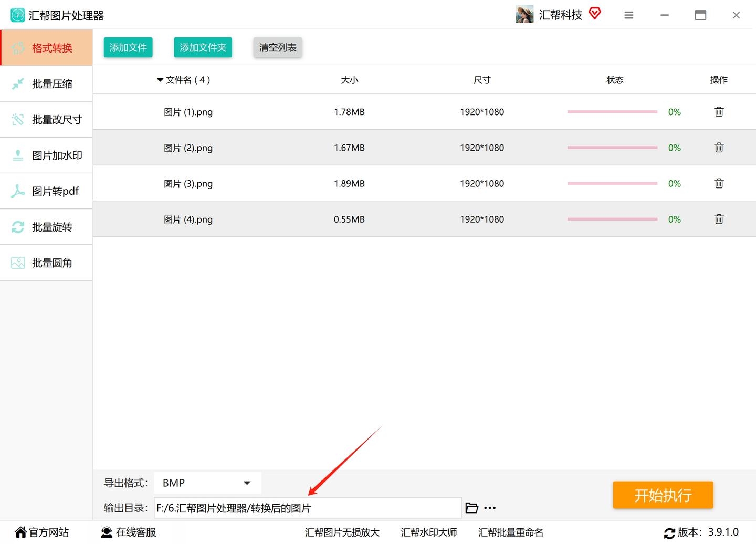This screenshot has width=756, height=544.
Task: Delete 图片 (2).png using its trash icon
Action: coord(719,148)
